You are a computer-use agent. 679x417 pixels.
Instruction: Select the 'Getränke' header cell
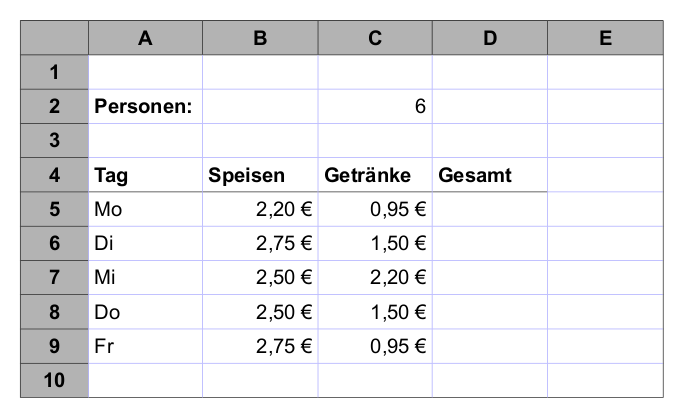(375, 175)
